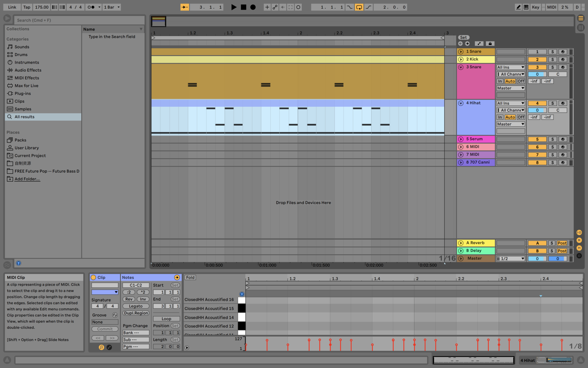Open 3 Snare All Ins input dropdown
This screenshot has width=588, height=368.
510,67
